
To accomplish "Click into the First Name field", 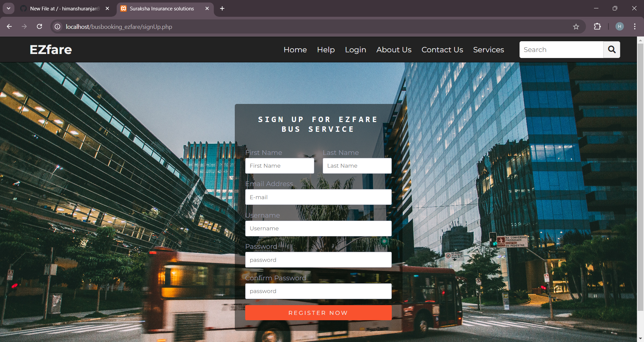I will [x=279, y=166].
